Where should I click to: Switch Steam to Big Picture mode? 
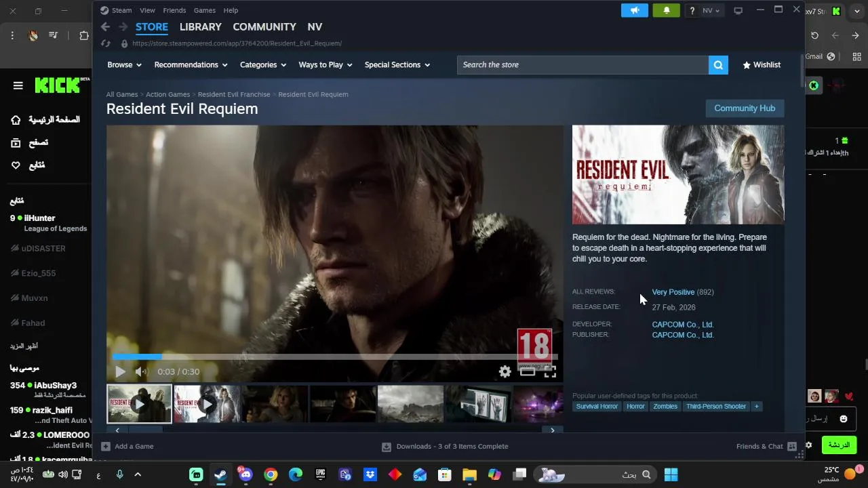click(738, 10)
